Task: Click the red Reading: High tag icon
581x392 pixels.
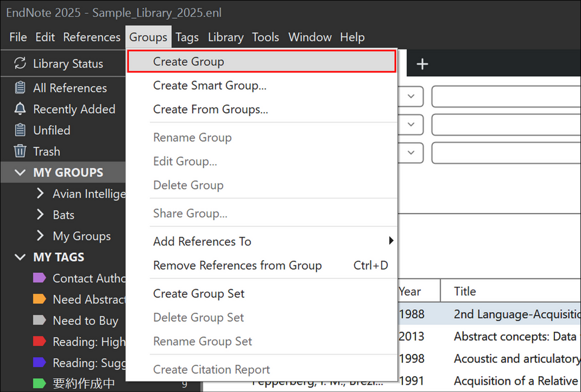Action: click(39, 341)
